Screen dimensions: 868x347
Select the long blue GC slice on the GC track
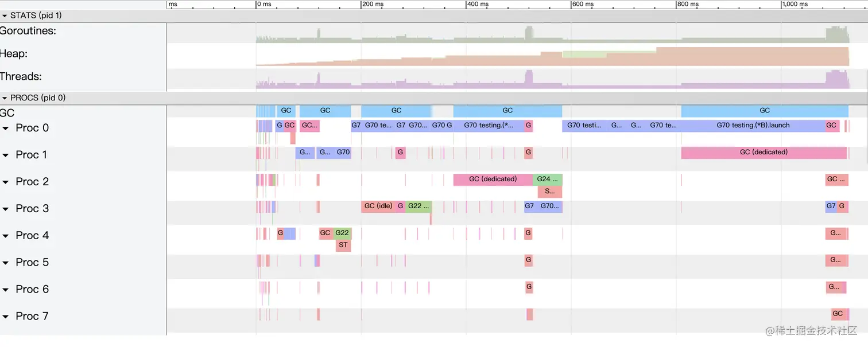[x=764, y=110]
